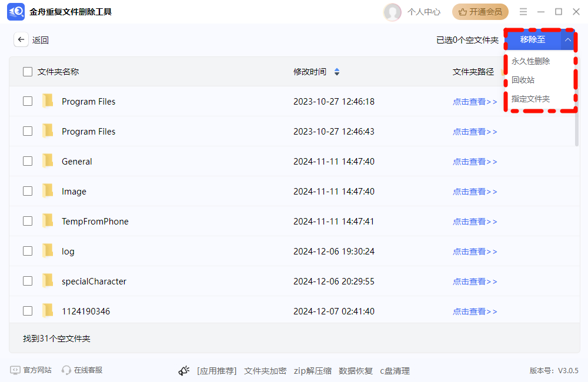This screenshot has width=588, height=382.
Task: Toggle the select-all 文件夹名称 checkbox
Action: coord(28,72)
